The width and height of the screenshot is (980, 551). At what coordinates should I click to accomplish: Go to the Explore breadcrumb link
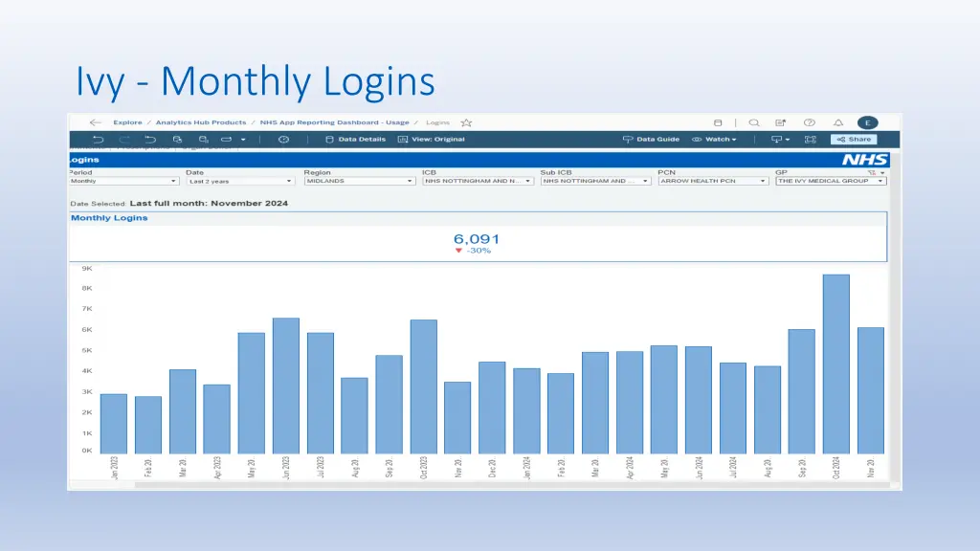(x=127, y=122)
